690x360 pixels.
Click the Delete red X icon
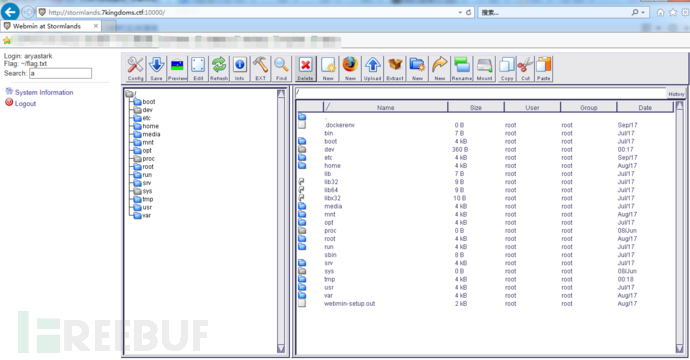tap(305, 69)
